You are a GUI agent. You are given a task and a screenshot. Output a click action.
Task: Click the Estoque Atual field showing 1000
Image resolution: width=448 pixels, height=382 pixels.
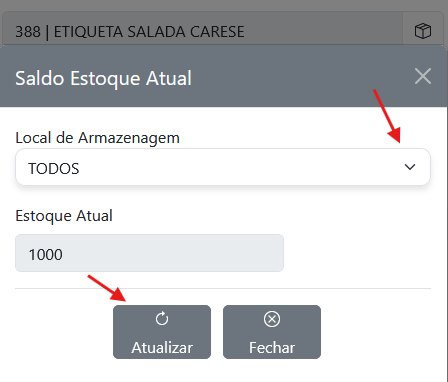[x=149, y=253]
